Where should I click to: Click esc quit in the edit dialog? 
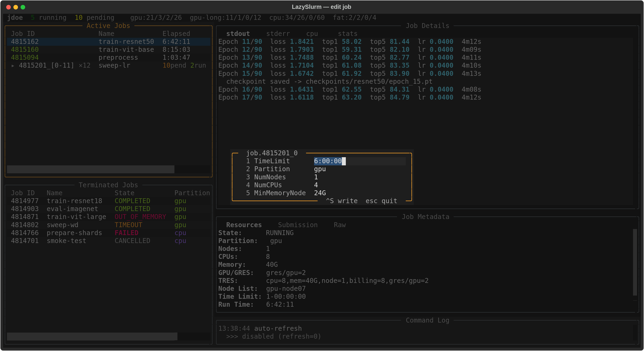pyautogui.click(x=381, y=201)
